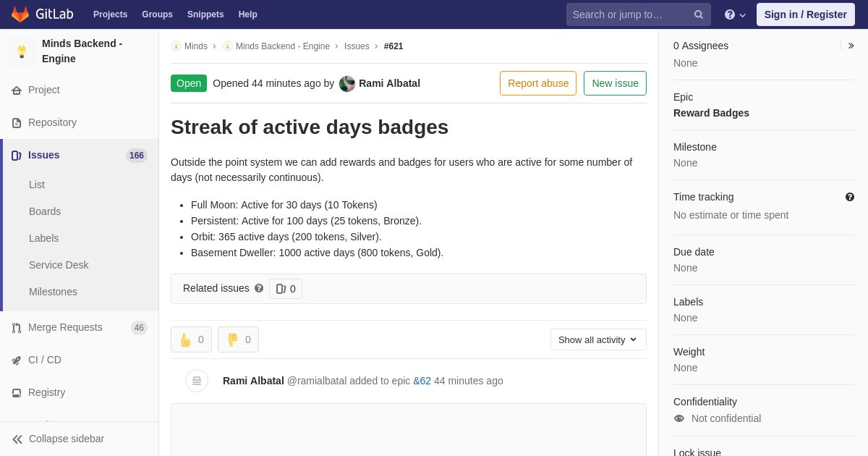Click the &62 epic link
868x456 pixels.
point(422,381)
